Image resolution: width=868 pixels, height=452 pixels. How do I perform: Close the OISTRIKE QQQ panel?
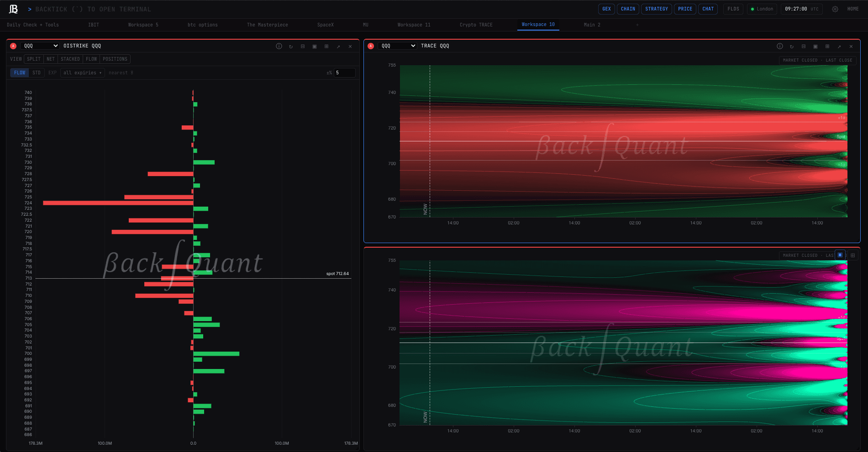pyautogui.click(x=350, y=46)
